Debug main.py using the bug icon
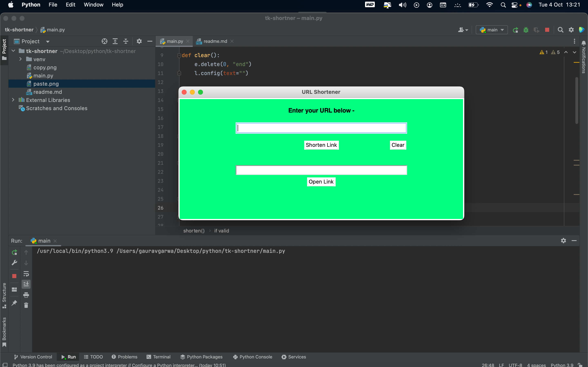This screenshot has width=588, height=367. click(526, 30)
